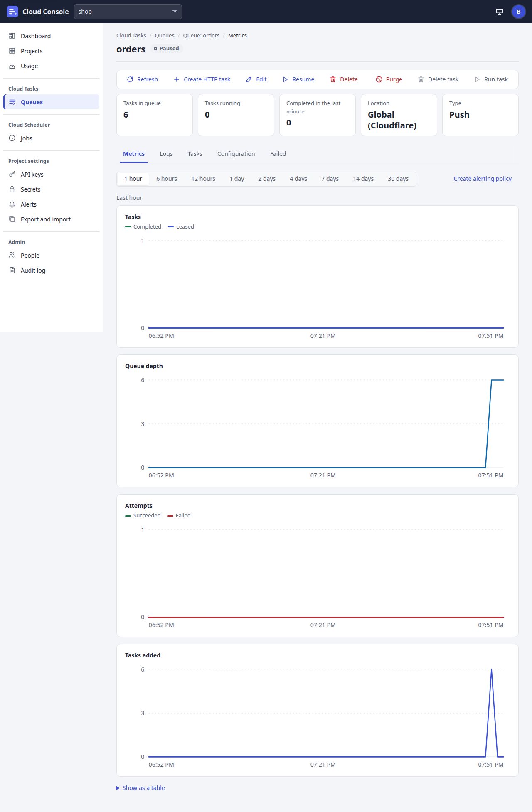Toggle the Completed series in Tasks legend

pos(143,227)
